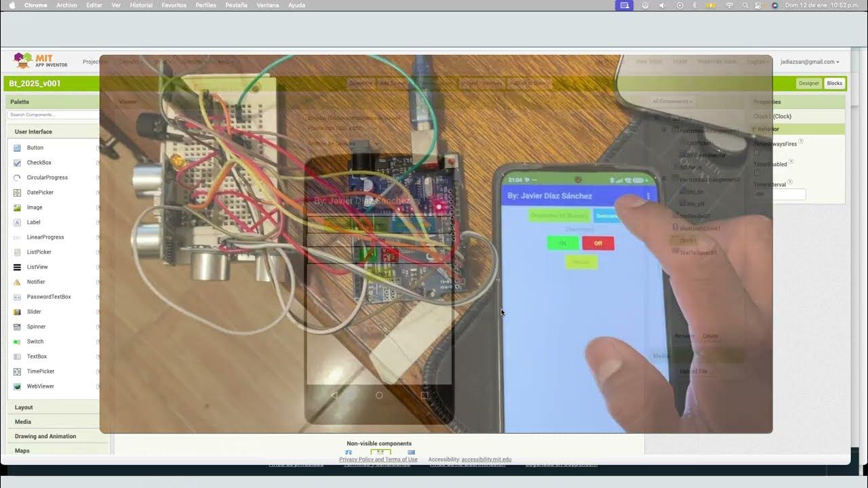This screenshot has width=868, height=488.
Task: Open the Historial menu
Action: [141, 5]
